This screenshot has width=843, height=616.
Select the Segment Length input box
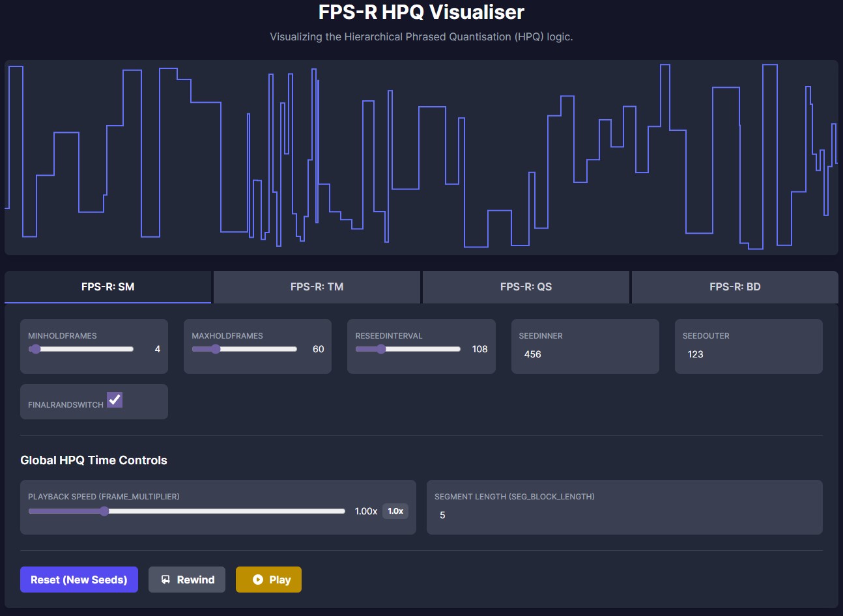click(x=624, y=515)
